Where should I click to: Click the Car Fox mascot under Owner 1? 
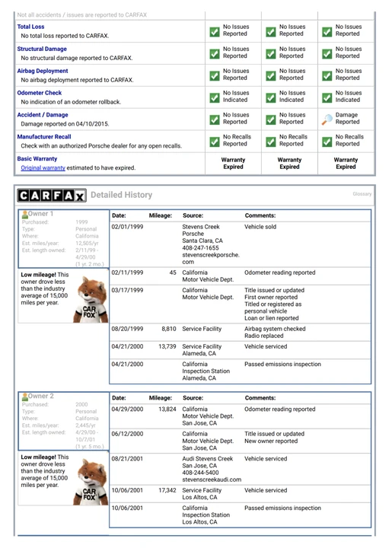pyautogui.click(x=91, y=300)
